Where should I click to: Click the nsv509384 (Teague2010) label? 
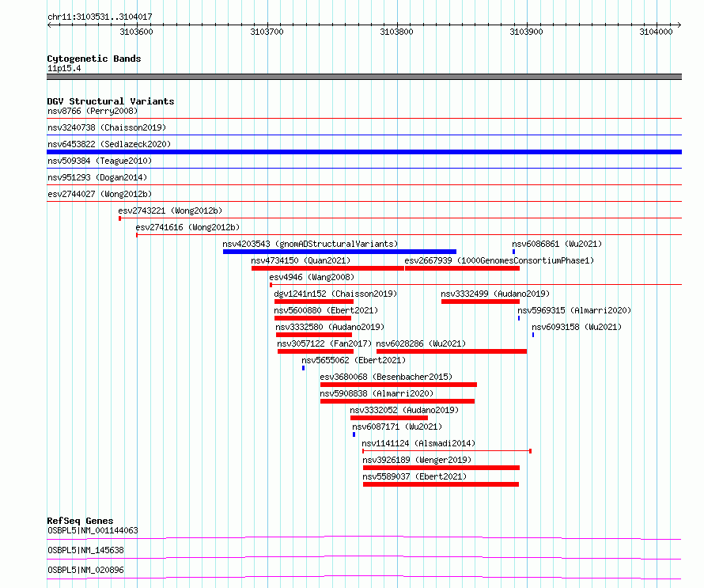[100, 161]
